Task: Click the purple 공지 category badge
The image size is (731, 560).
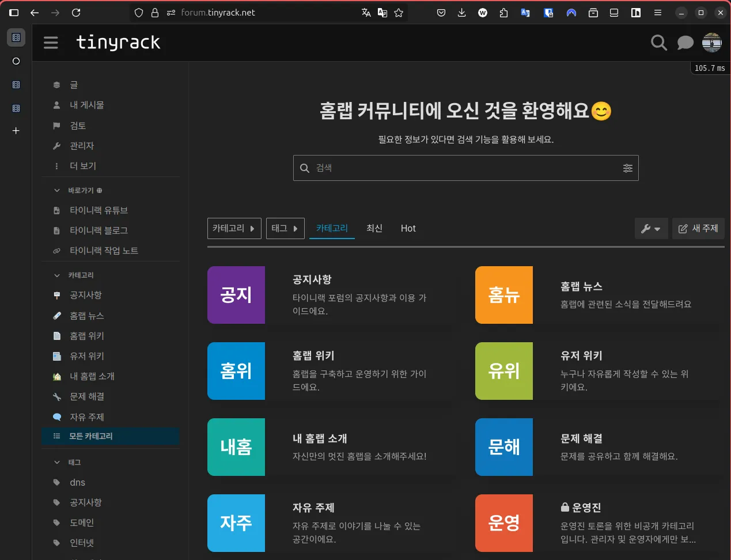Action: (236, 295)
